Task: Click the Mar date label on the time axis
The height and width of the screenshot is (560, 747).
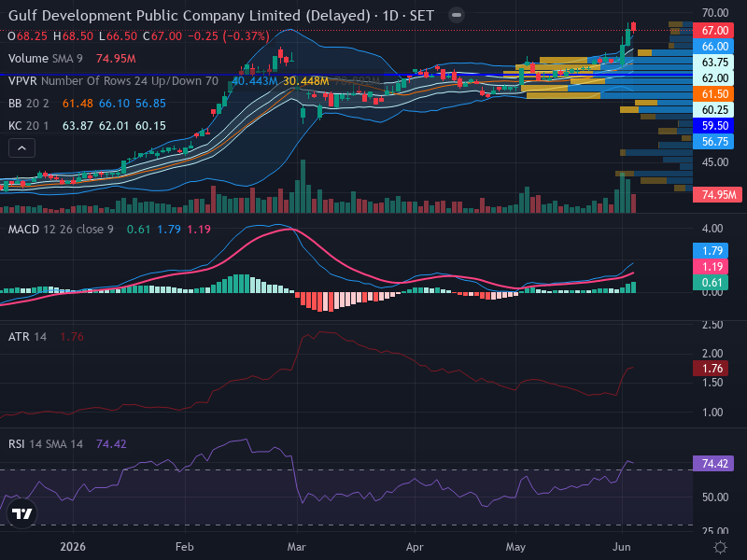Action: coord(296,547)
